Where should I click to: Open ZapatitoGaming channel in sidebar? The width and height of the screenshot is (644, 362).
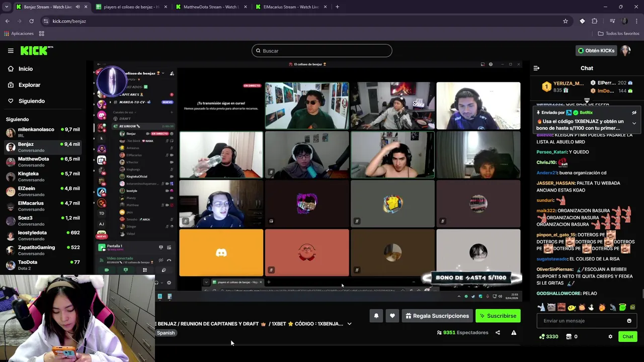[x=43, y=250]
